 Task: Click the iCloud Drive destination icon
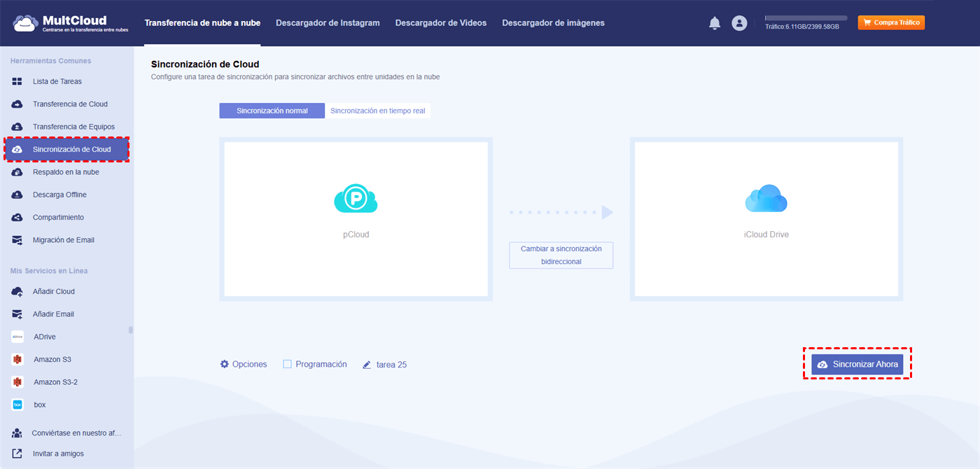[x=766, y=199]
